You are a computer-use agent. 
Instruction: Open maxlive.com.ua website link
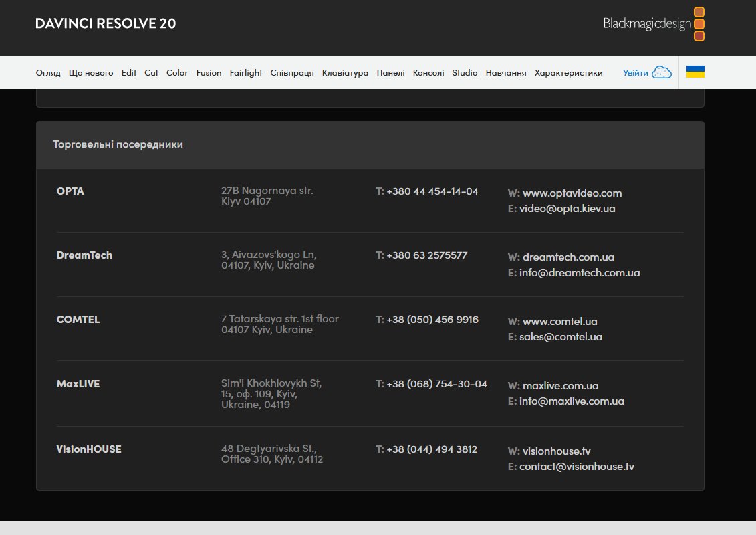pos(560,385)
